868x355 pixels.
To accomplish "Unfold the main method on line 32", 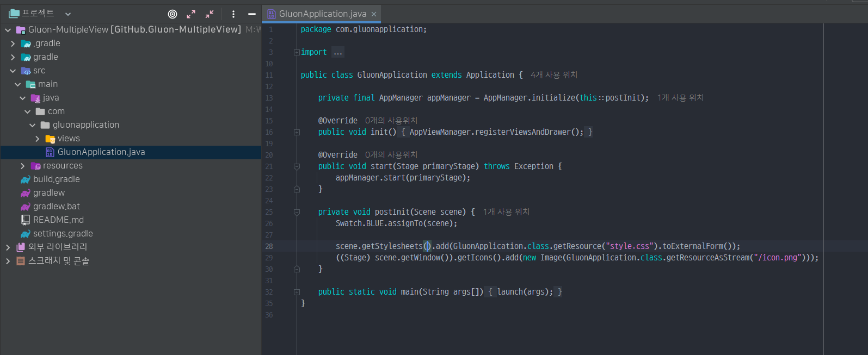I will 297,292.
